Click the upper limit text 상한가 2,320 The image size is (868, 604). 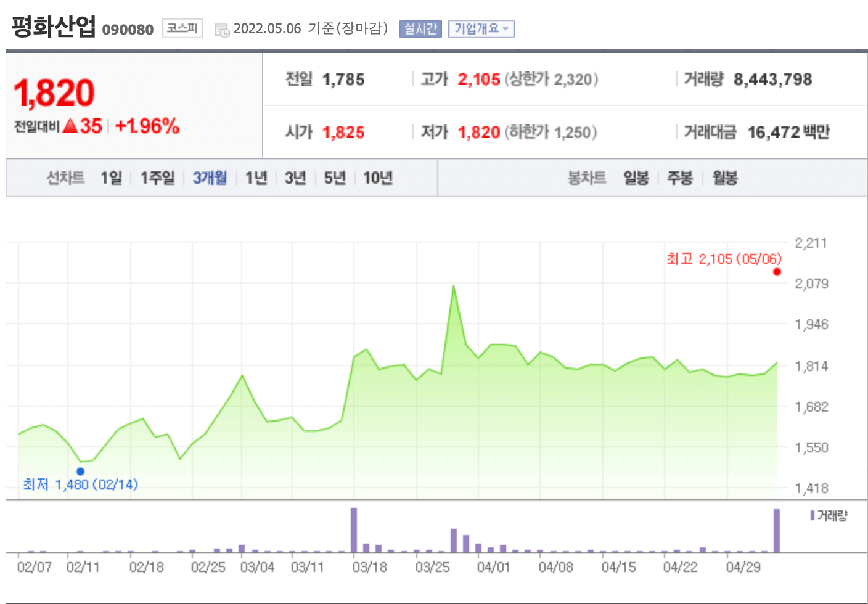551,80
